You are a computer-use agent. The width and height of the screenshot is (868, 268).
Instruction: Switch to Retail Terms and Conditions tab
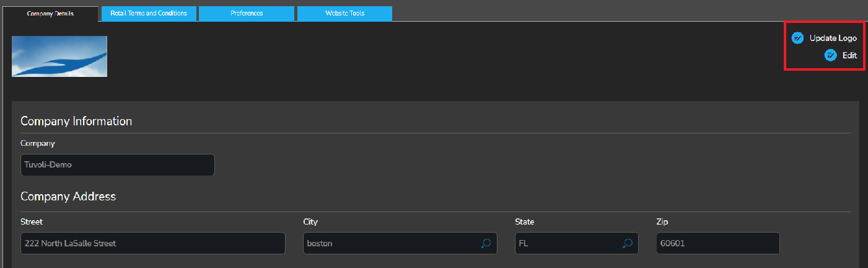point(149,14)
